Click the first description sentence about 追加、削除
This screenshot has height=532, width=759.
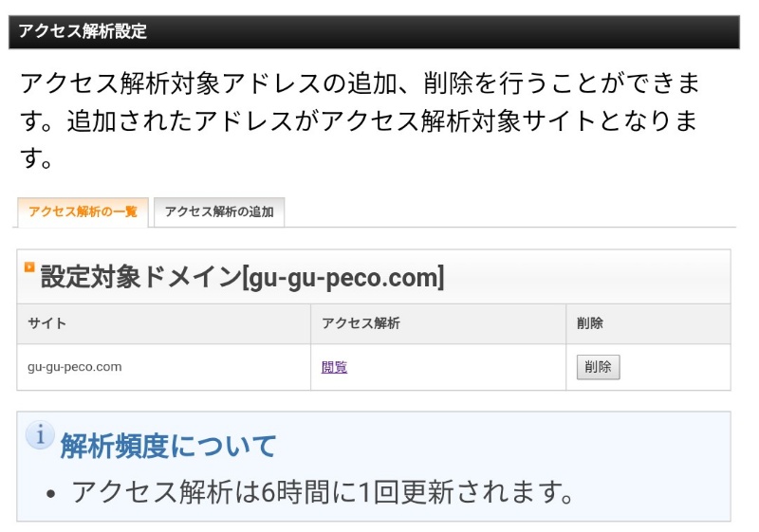361,83
